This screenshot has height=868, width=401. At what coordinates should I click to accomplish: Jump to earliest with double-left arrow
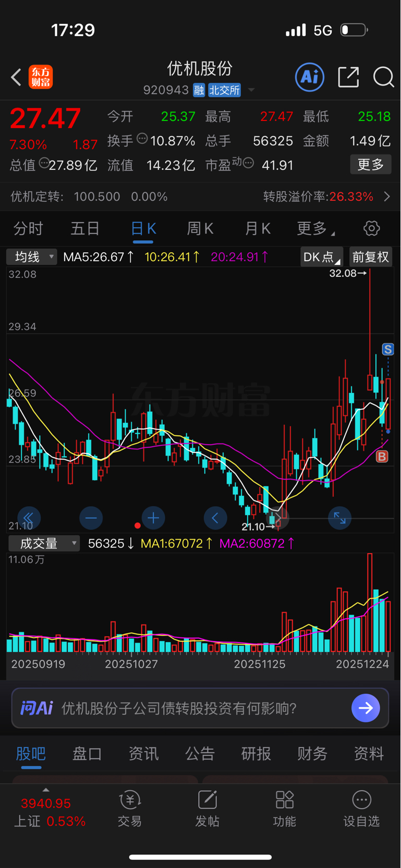click(29, 518)
